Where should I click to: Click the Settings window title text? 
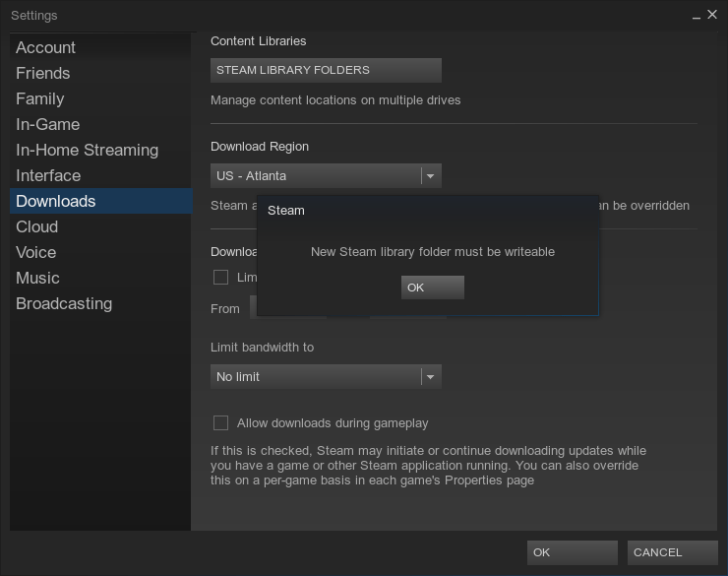click(33, 16)
